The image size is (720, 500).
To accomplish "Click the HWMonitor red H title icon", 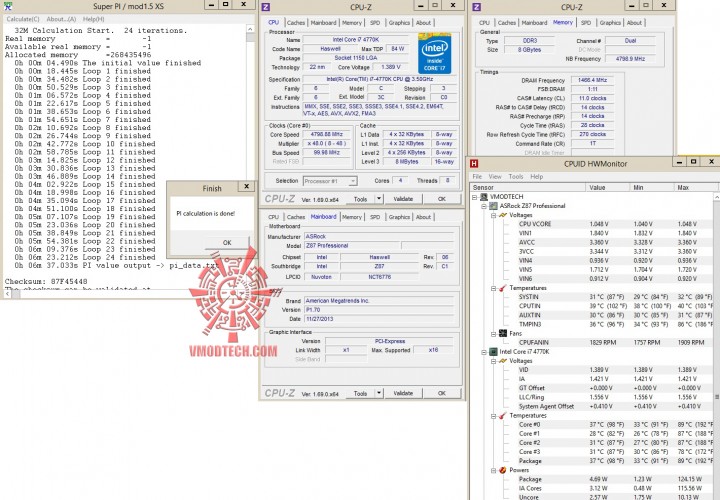I will [474, 163].
